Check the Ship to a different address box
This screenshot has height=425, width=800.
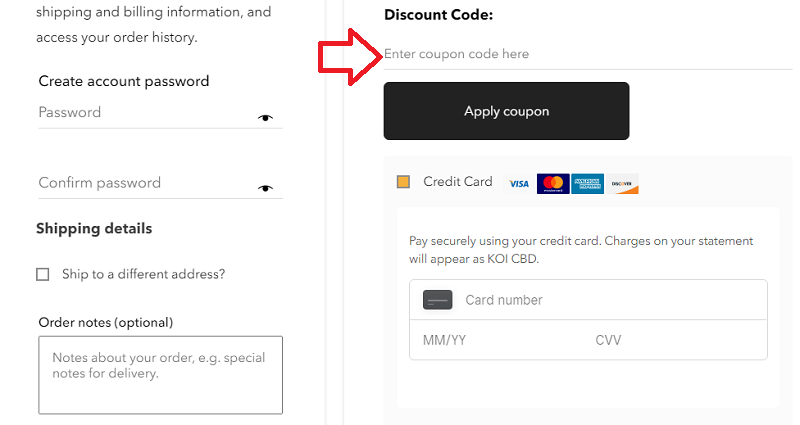43,274
